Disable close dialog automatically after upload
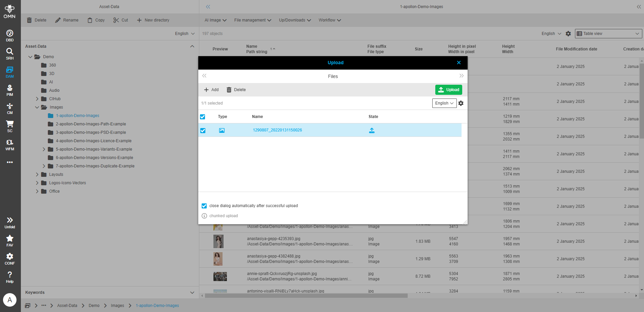644x312 pixels. click(204, 206)
